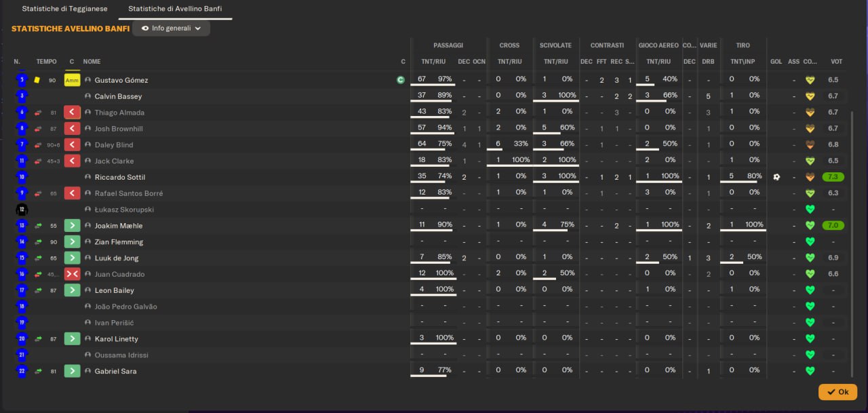Screen dimensions: 868x413
Task: Click Karol Linetty's green substituted-on arrow
Action: point(73,338)
